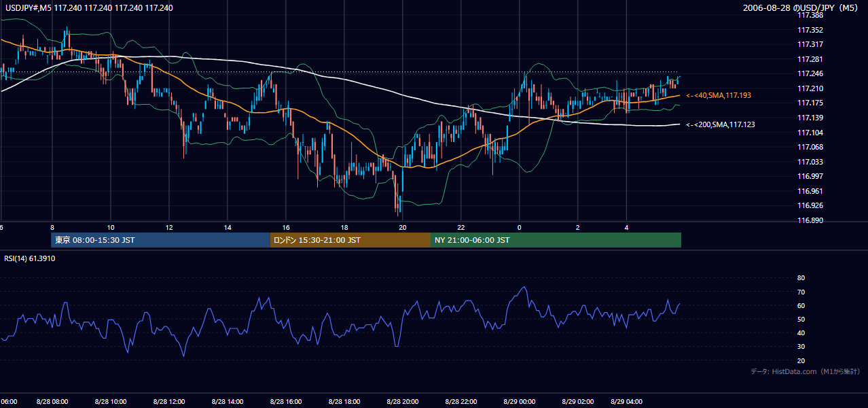Click price axis value 117.388
The width and height of the screenshot is (868, 408).
pyautogui.click(x=810, y=15)
